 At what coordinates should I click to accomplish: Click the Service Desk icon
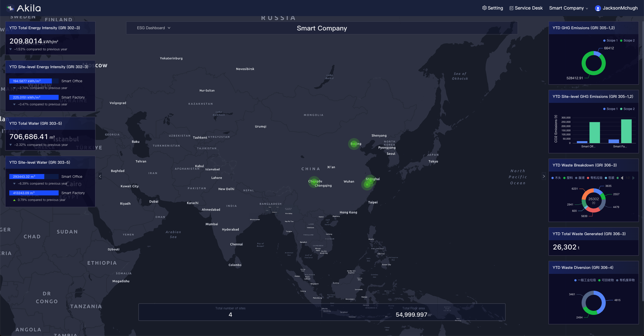(x=511, y=8)
